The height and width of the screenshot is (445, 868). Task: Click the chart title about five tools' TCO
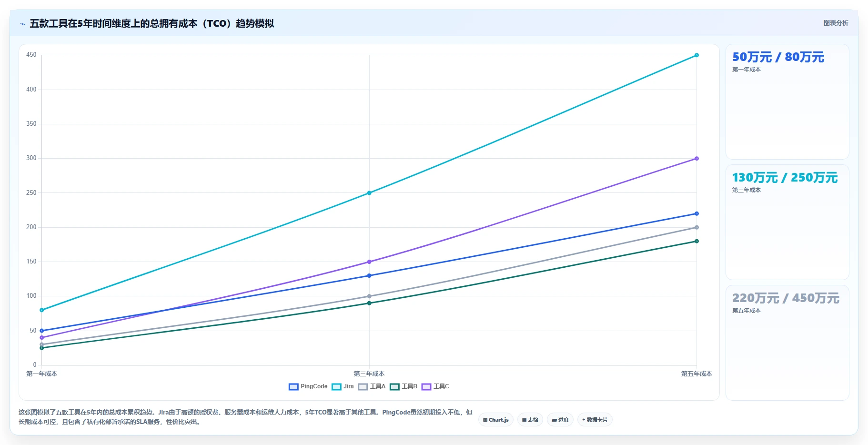tap(152, 24)
